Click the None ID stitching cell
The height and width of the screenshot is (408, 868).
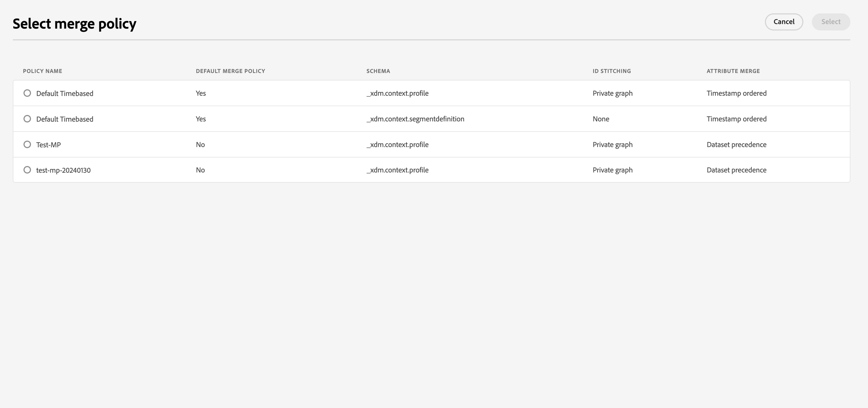click(x=601, y=119)
